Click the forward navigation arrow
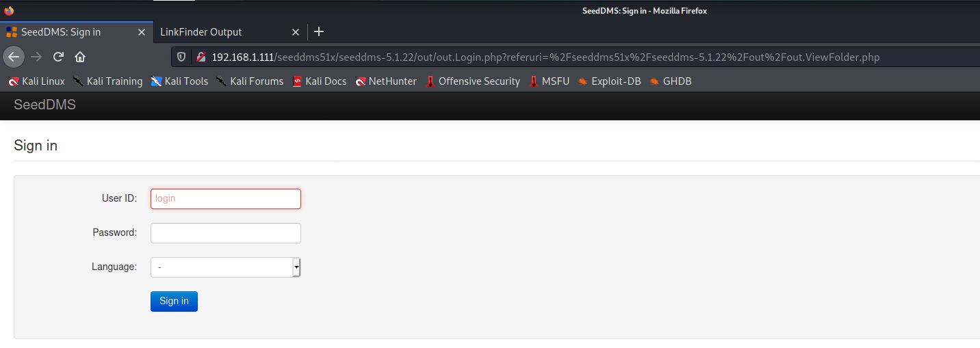The width and height of the screenshot is (980, 348). click(37, 57)
